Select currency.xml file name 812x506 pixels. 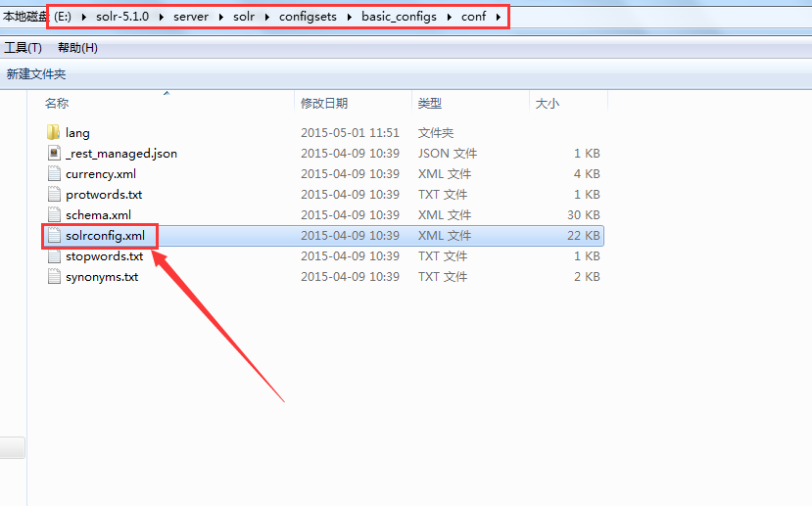[x=101, y=174]
